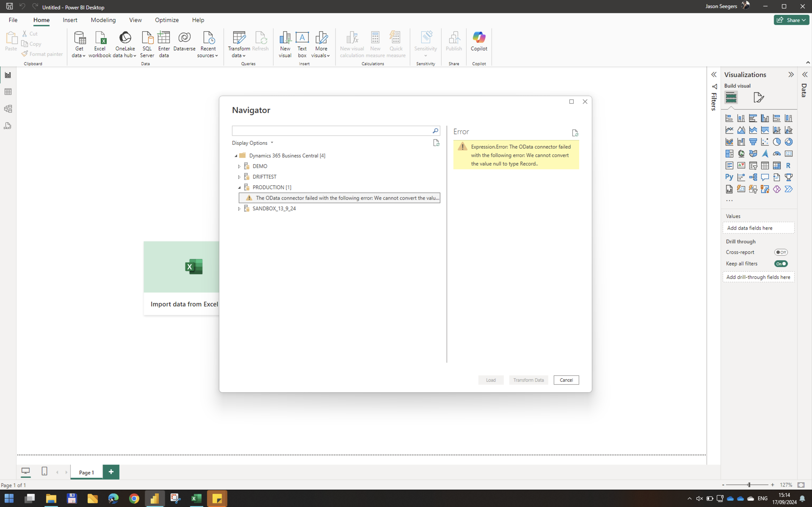The image size is (812, 507).
Task: Open the Display Options dropdown
Action: (253, 143)
